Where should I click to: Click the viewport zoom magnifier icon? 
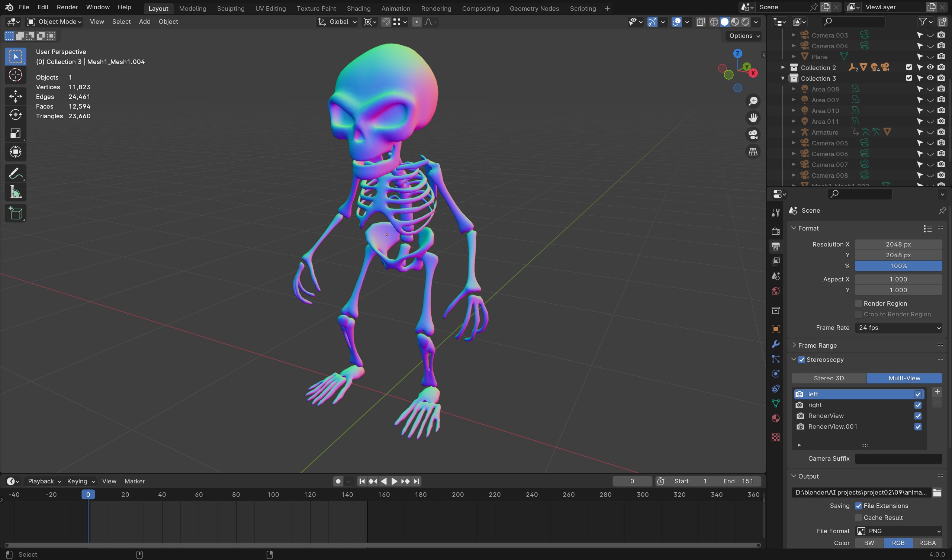753,101
